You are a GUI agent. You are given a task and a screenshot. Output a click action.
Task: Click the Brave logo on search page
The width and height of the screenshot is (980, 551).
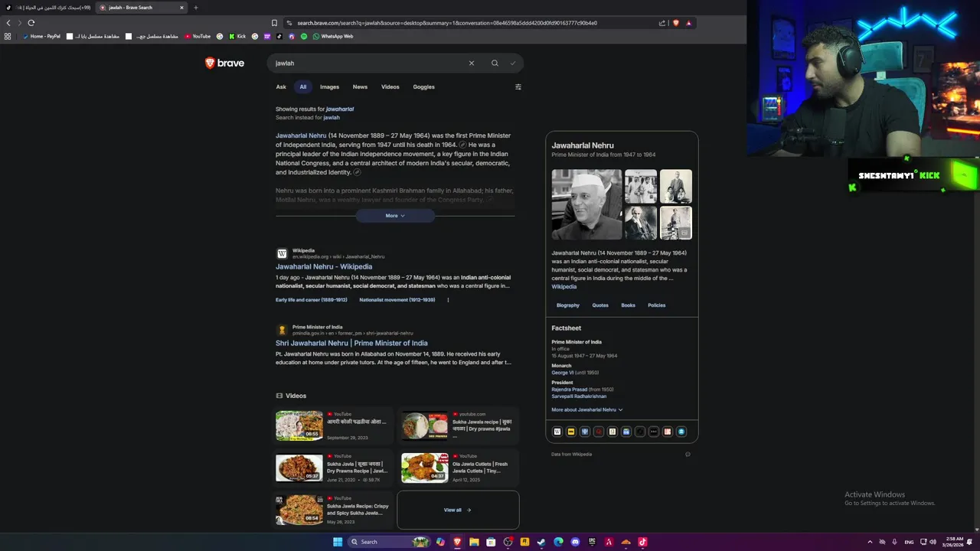coord(224,64)
